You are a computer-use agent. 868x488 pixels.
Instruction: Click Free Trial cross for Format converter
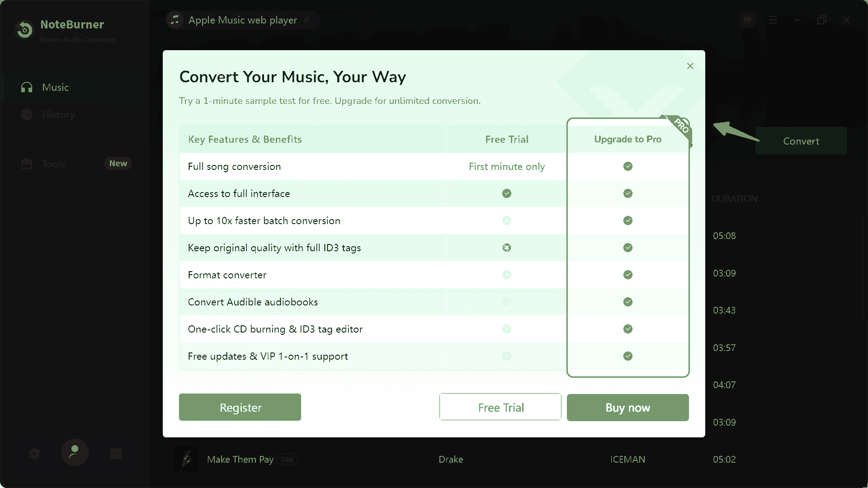point(507,275)
